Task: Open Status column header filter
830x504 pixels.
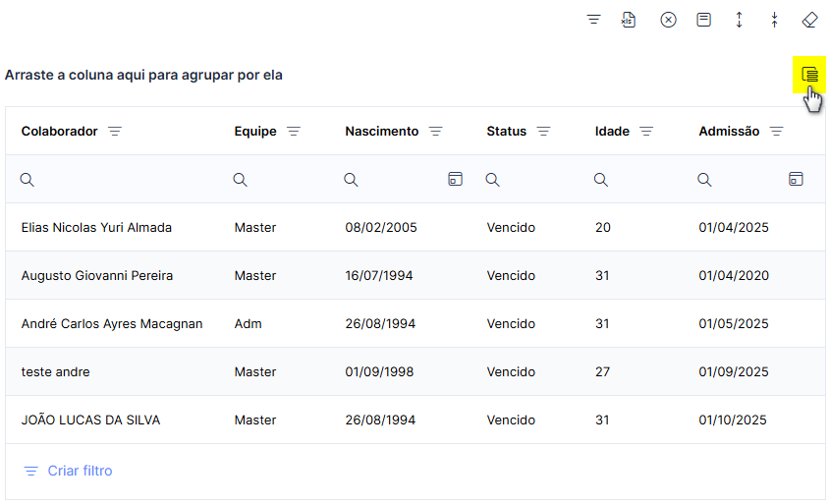Action: (x=543, y=132)
